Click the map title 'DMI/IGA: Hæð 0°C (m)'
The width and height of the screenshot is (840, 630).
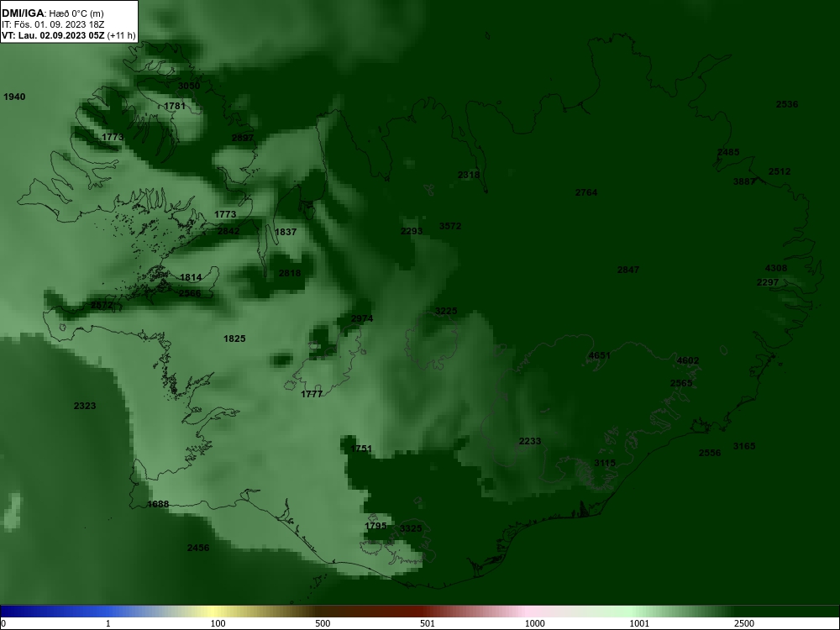click(x=52, y=13)
